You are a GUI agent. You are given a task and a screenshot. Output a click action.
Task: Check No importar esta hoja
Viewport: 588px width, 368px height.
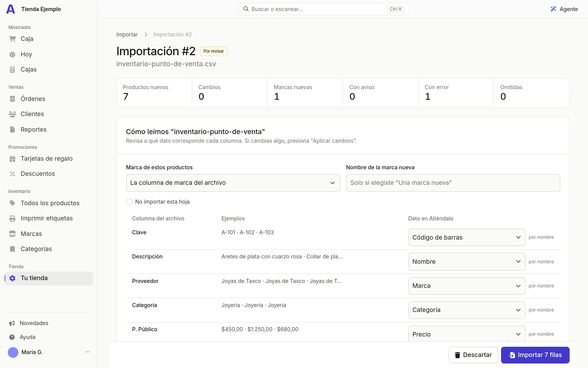pyautogui.click(x=129, y=202)
